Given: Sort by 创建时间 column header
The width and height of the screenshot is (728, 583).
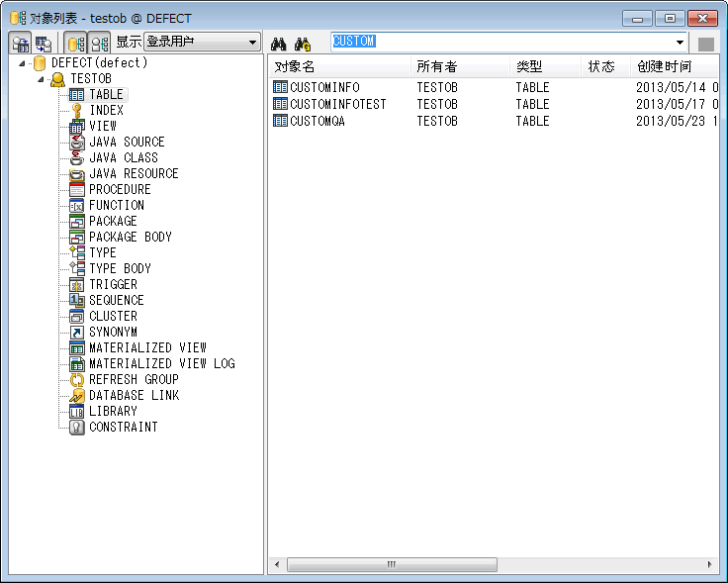Looking at the screenshot, I should [x=675, y=67].
